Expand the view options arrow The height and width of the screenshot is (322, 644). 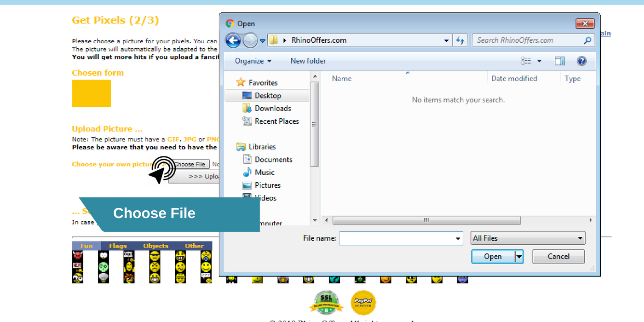(539, 61)
